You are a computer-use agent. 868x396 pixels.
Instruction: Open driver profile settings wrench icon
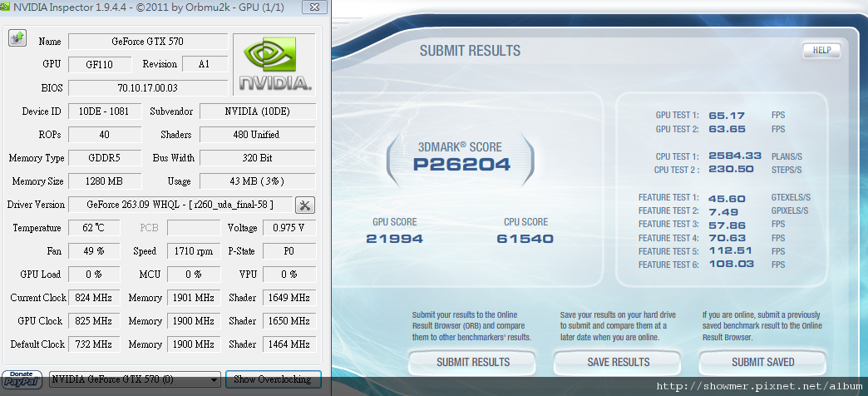pyautogui.click(x=304, y=205)
